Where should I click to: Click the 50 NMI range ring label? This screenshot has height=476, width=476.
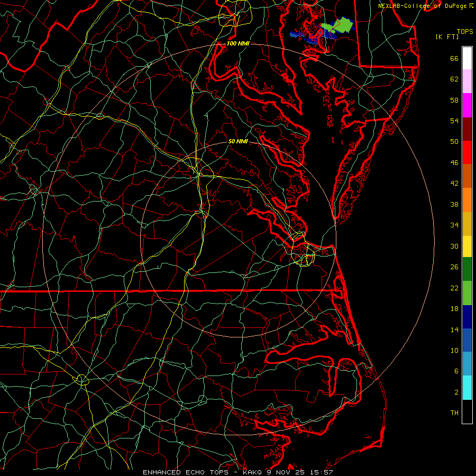pos(238,141)
